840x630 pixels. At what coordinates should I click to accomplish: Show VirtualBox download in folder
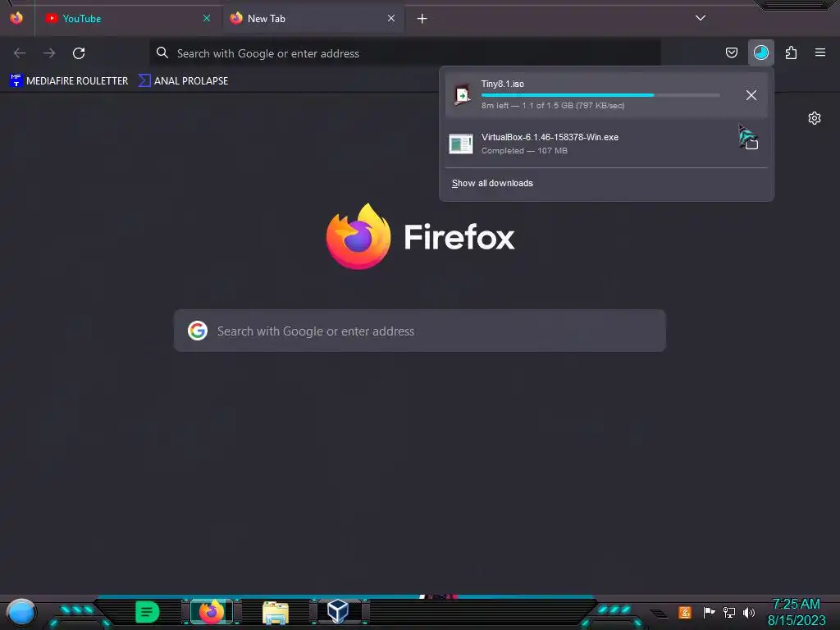(x=751, y=143)
